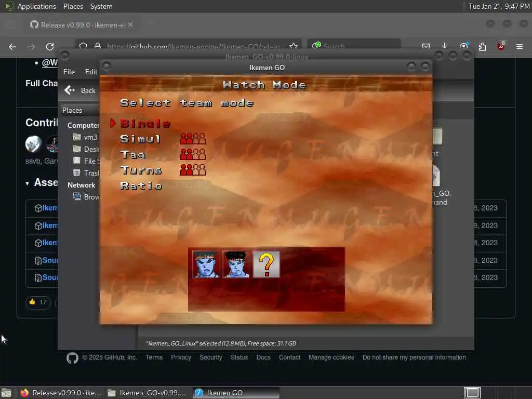The width and height of the screenshot is (532, 399).
Task: Click the file manager Back button
Action: coord(80,90)
